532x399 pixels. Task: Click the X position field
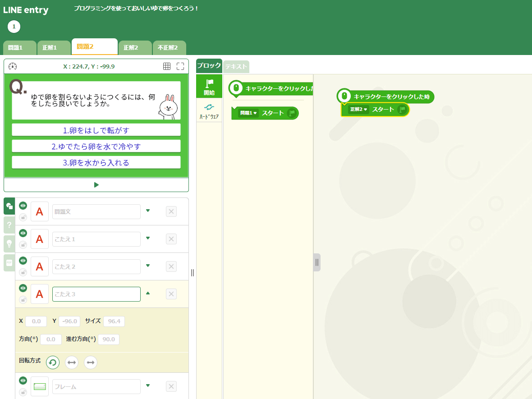(36, 321)
